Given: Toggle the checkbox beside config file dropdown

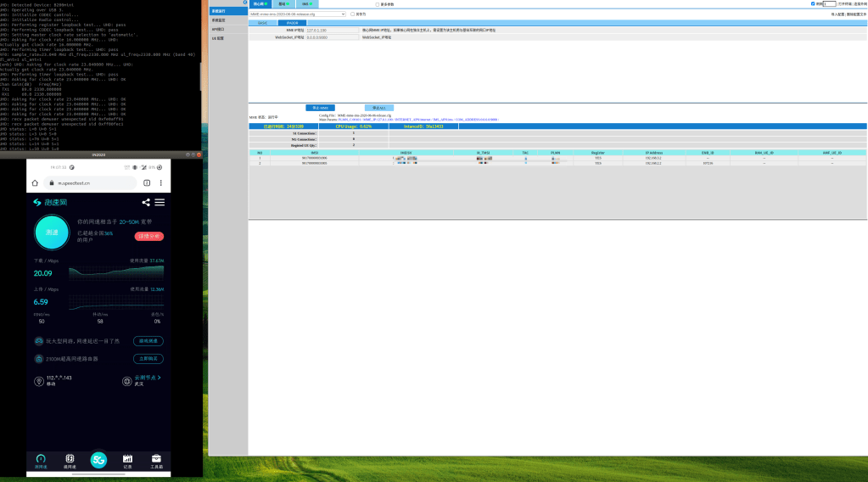Looking at the screenshot, I should point(352,14).
